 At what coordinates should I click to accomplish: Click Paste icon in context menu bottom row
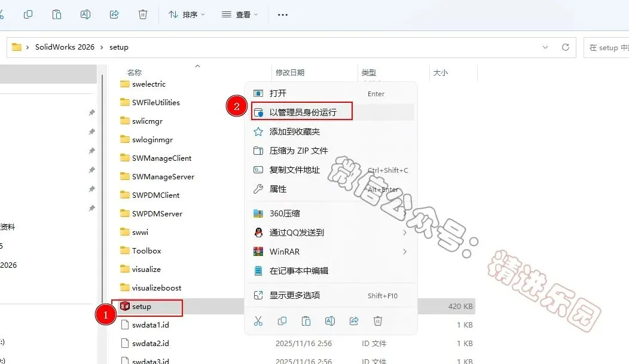click(306, 321)
